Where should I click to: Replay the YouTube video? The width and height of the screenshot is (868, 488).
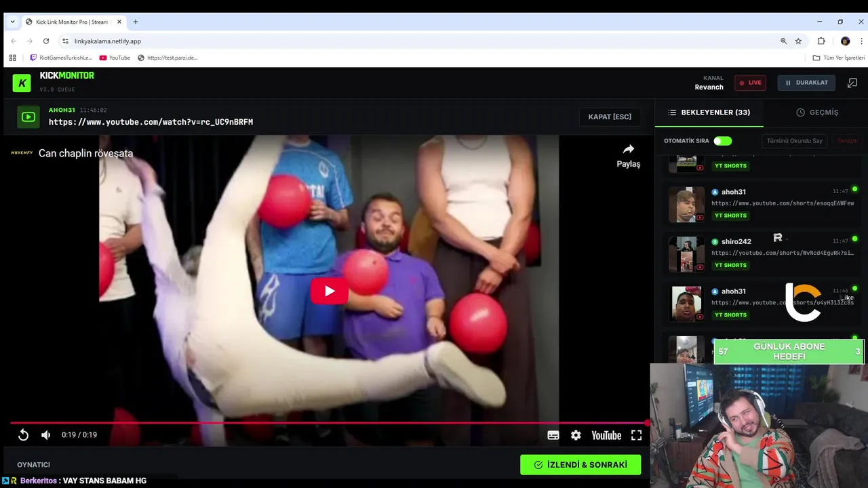point(23,435)
